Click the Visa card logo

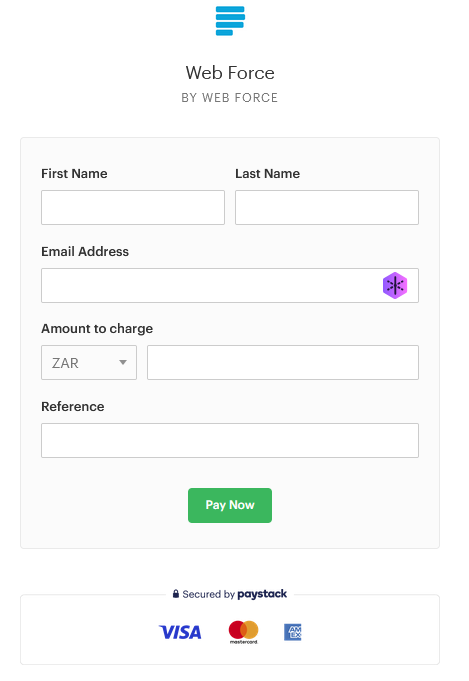click(180, 632)
